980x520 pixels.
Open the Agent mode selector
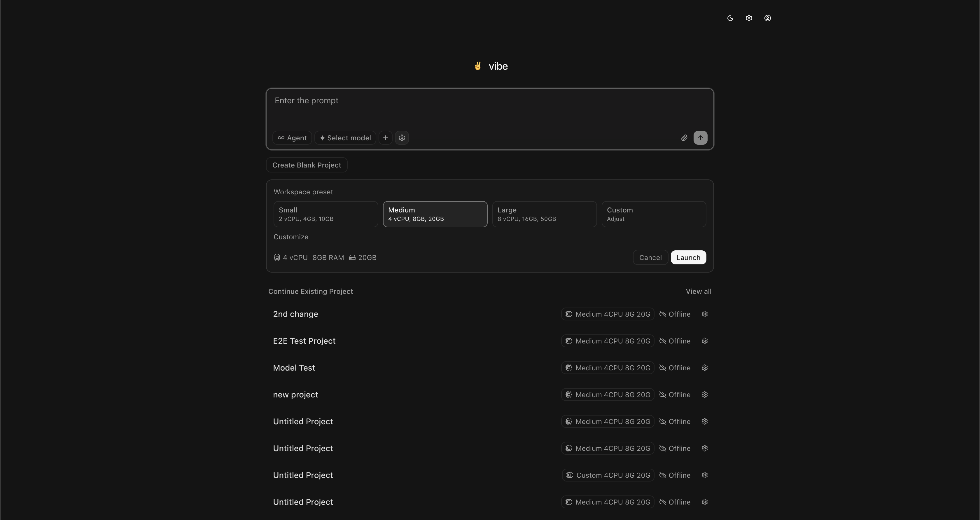tap(292, 138)
